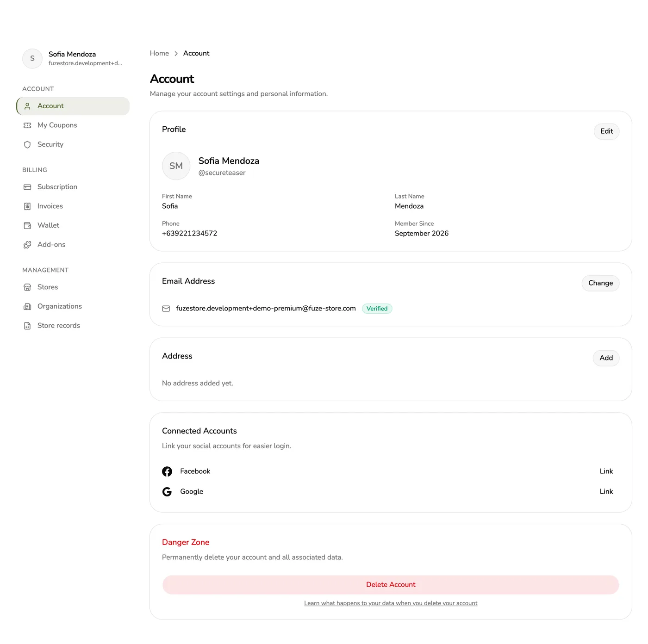Click the full email address text
This screenshot has height=644, width=648.
266,309
